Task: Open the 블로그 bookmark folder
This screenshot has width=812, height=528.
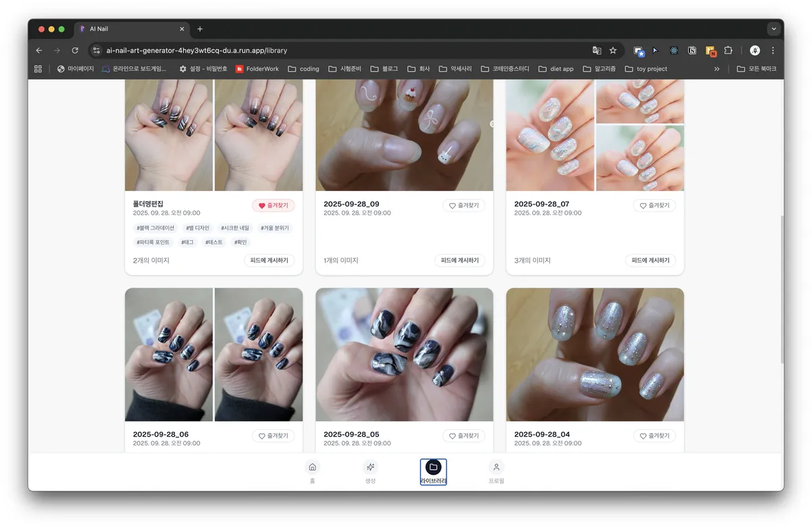Action: [x=384, y=68]
